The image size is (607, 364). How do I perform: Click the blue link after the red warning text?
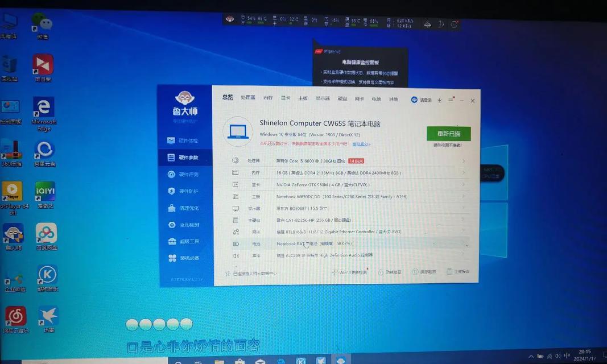point(361,144)
